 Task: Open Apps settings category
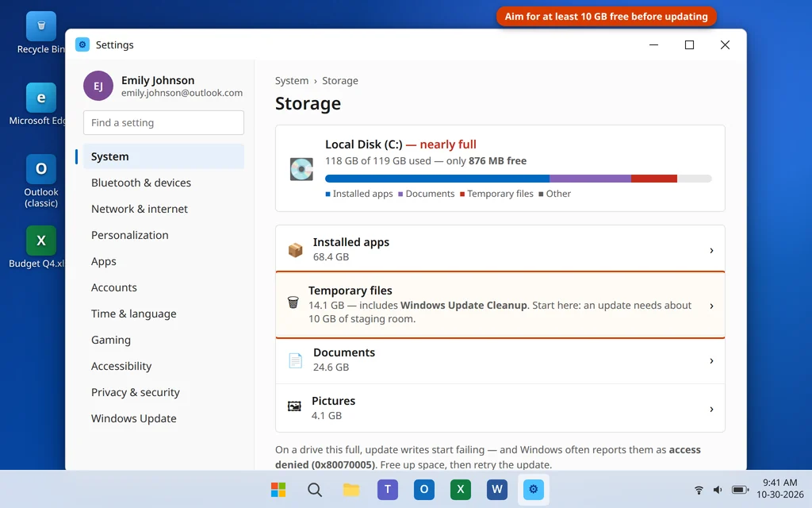[x=163, y=261]
